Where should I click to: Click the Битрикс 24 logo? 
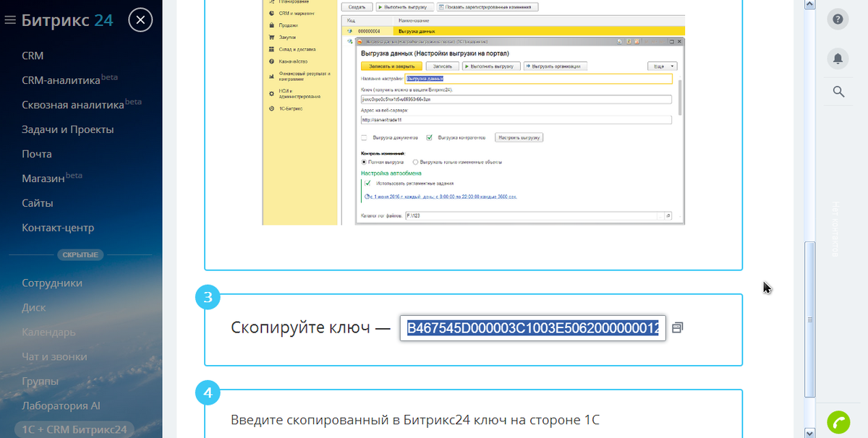[67, 20]
